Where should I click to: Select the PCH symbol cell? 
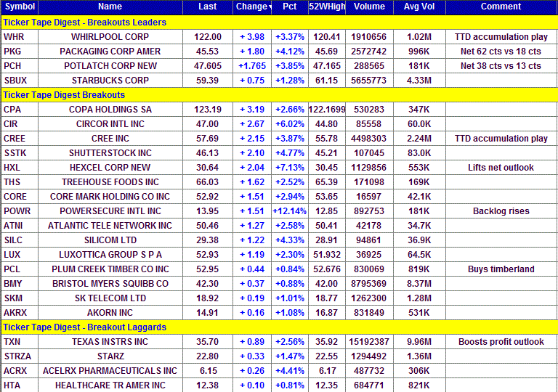[x=20, y=66]
